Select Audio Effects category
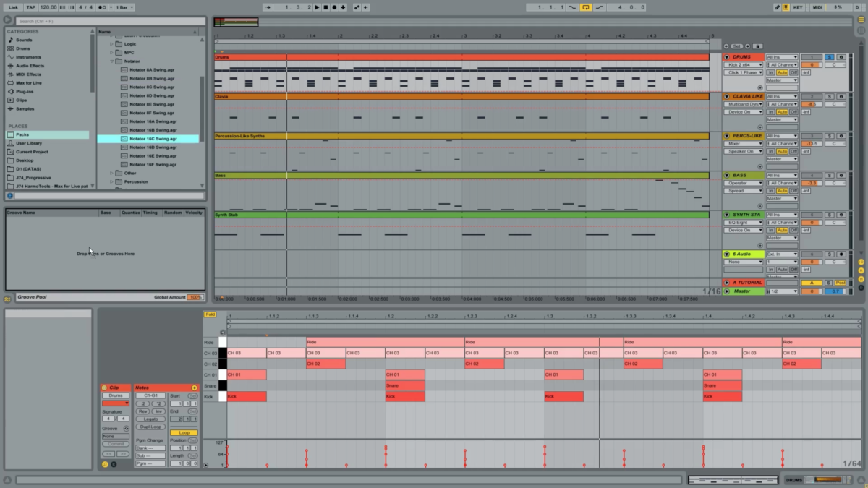This screenshot has height=488, width=868. [30, 66]
